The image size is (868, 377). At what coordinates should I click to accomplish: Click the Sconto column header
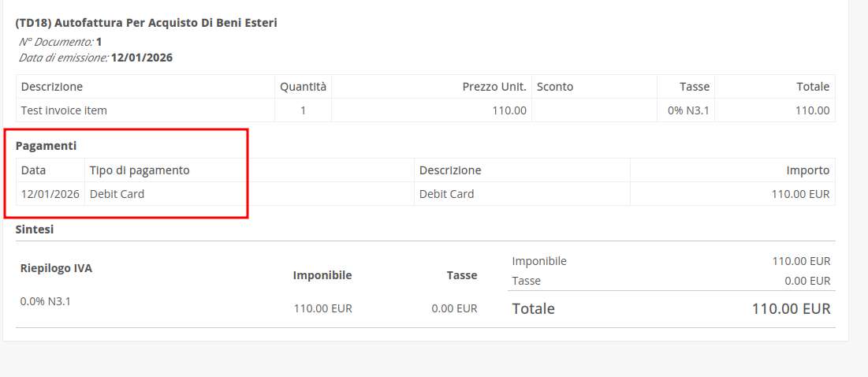[x=555, y=87]
